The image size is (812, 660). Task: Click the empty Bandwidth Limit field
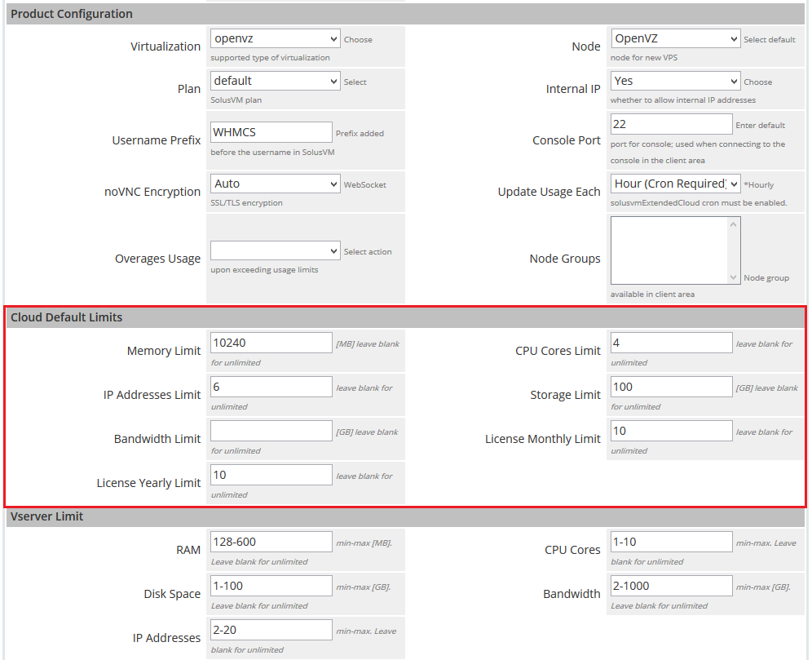pyautogui.click(x=271, y=431)
